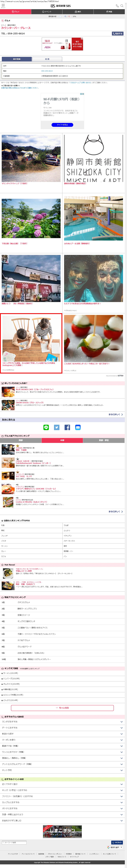The height and width of the screenshot is (868, 127).
Task: Click the phone icon in header
Action: tap(117, 6)
